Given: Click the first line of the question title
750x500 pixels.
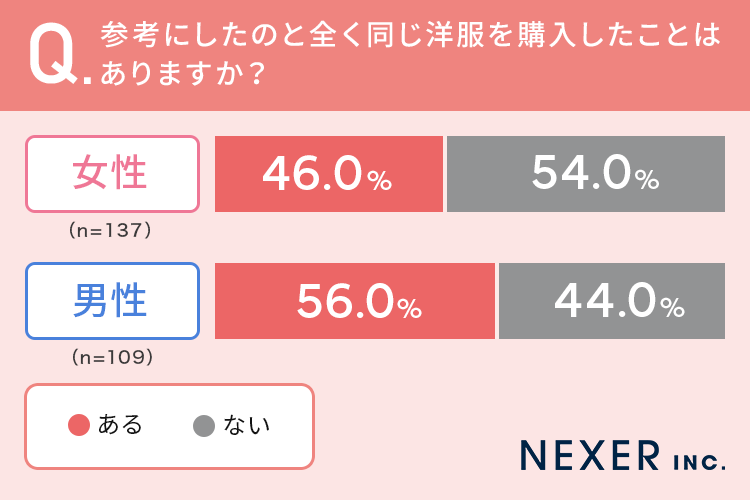Looking at the screenshot, I should tap(410, 37).
